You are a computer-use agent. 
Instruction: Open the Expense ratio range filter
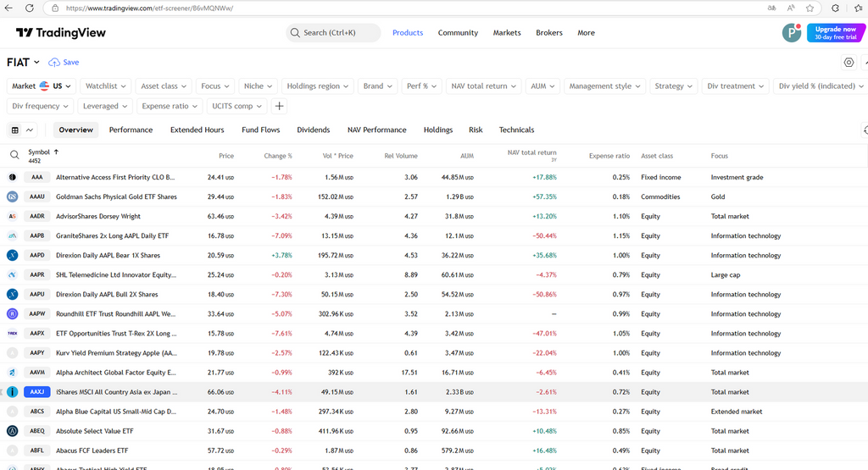(170, 107)
